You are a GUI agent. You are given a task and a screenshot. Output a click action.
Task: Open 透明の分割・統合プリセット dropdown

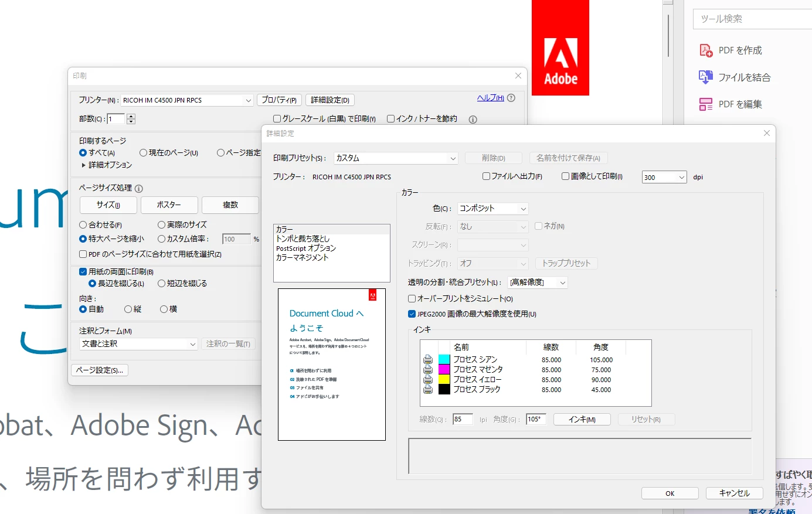click(x=538, y=282)
